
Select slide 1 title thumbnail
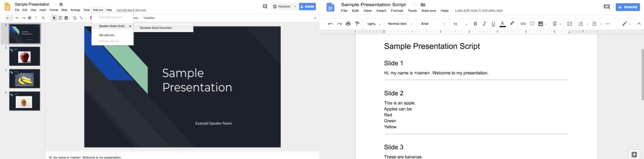point(24,34)
